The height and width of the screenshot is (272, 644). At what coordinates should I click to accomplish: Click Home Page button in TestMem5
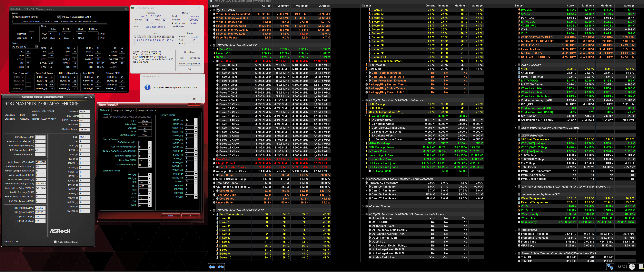pyautogui.click(x=190, y=52)
